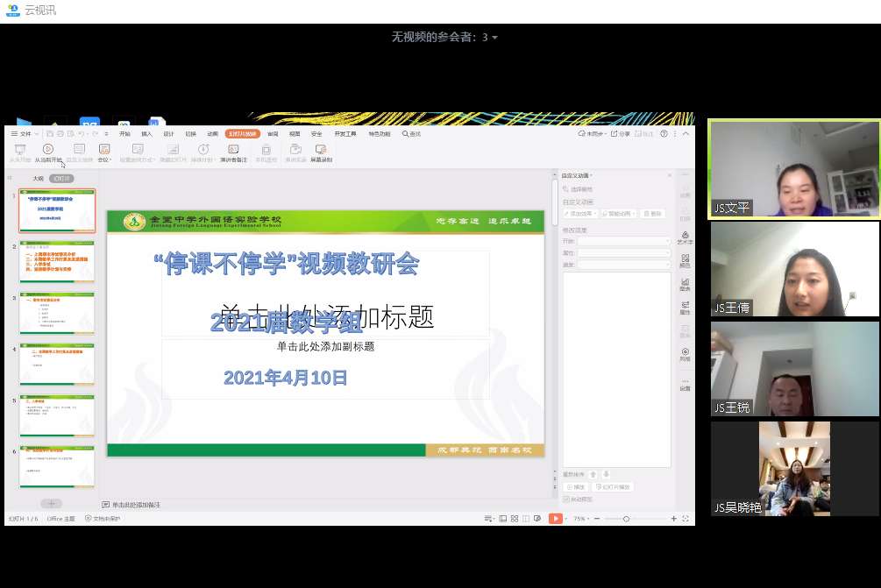Expand the custom animation panel title dropdown
This screenshot has height=588, width=881.
(592, 175)
